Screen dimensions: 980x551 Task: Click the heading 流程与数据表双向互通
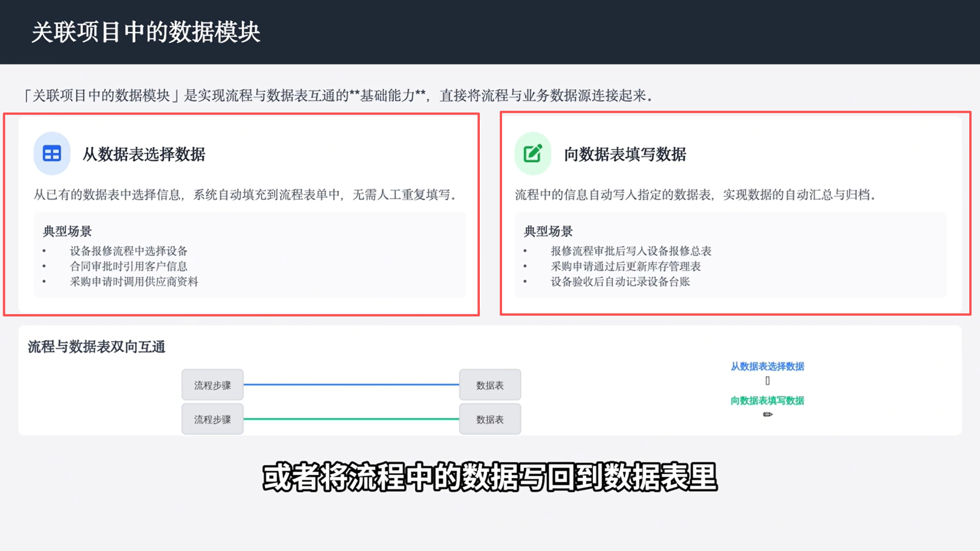point(97,347)
